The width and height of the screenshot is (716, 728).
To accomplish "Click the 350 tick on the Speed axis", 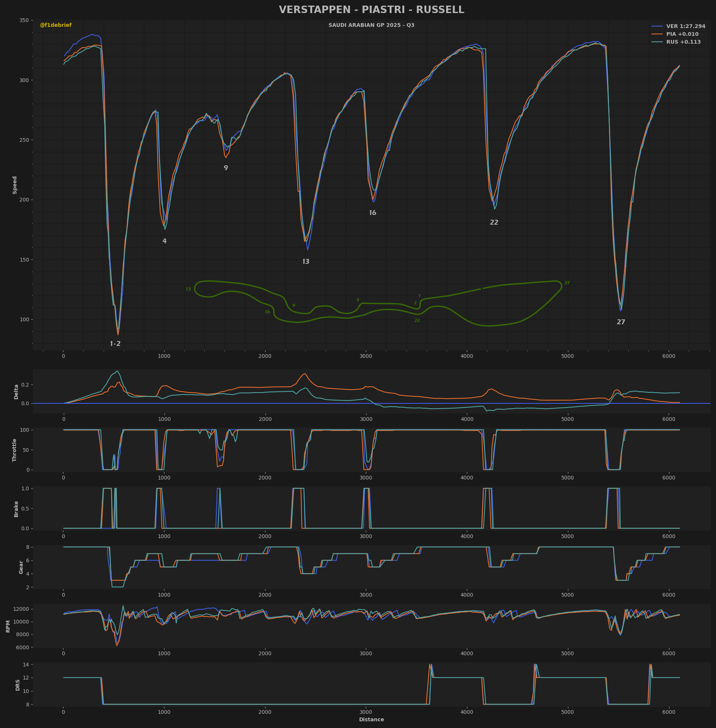I will [25, 20].
